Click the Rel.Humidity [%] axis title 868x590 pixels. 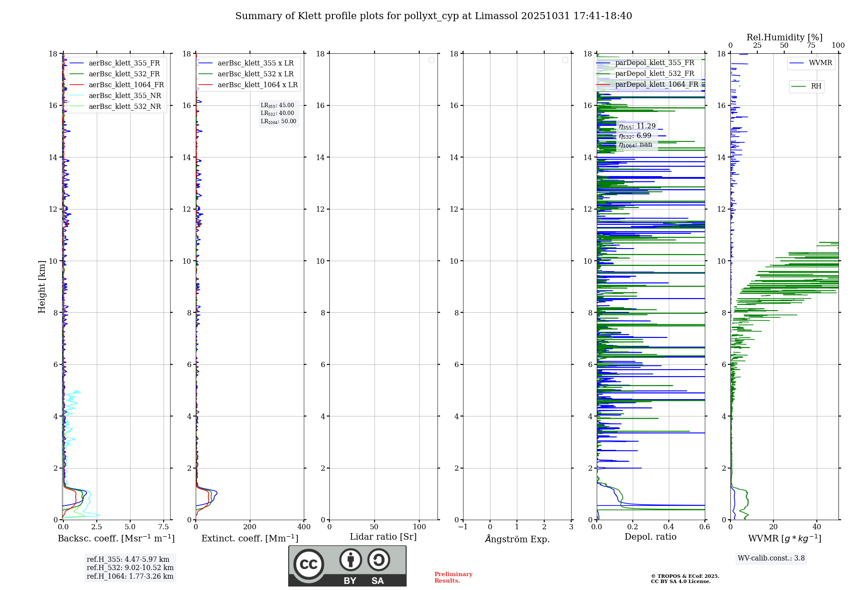[x=784, y=37]
